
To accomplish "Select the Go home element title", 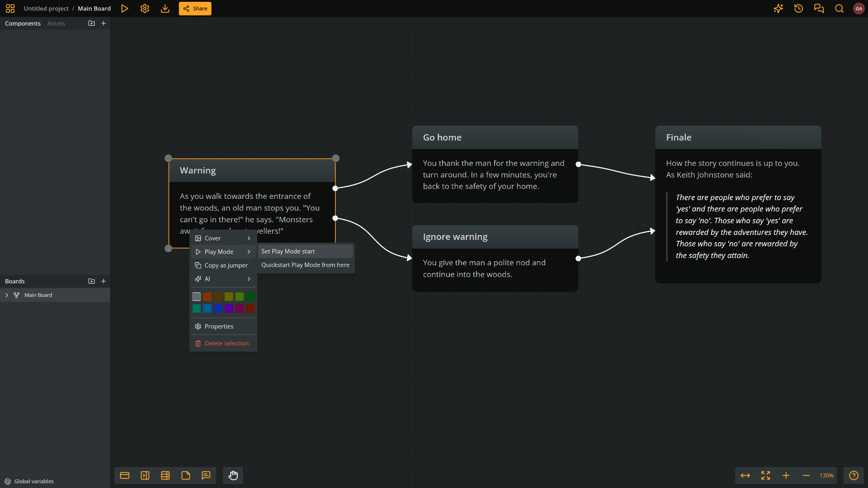I will [x=442, y=137].
